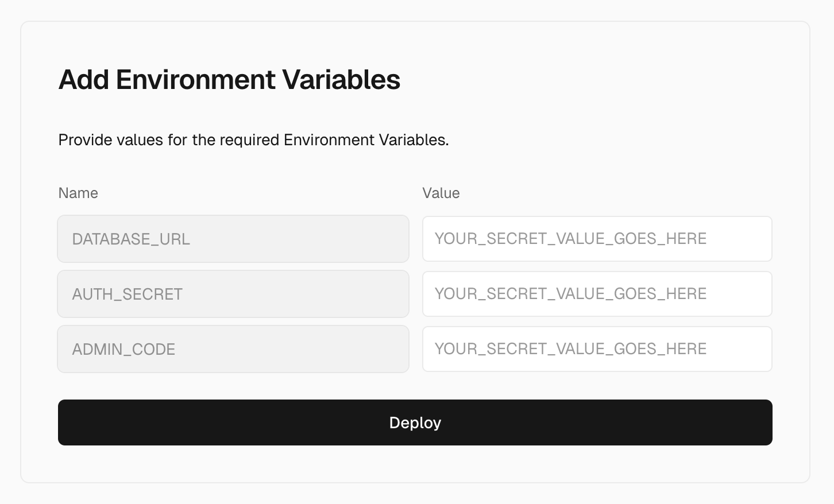
Task: Click the second row's disabled name box
Action: click(x=233, y=294)
